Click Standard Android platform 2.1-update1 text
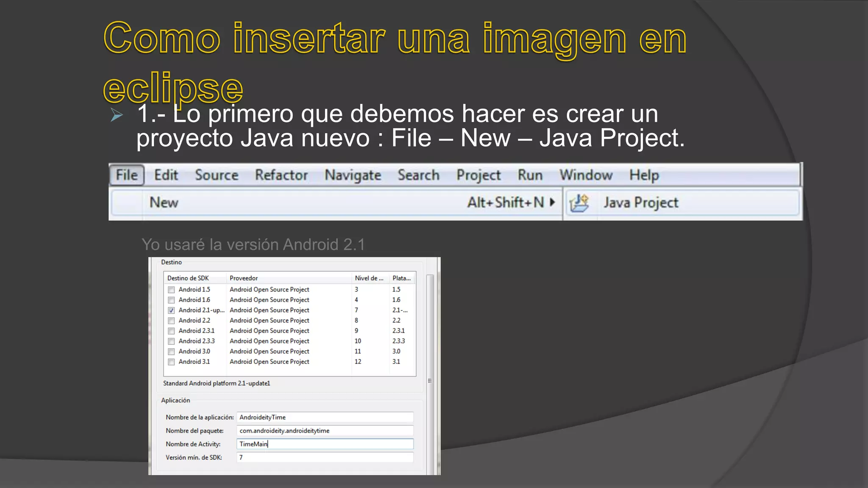 pyautogui.click(x=217, y=383)
